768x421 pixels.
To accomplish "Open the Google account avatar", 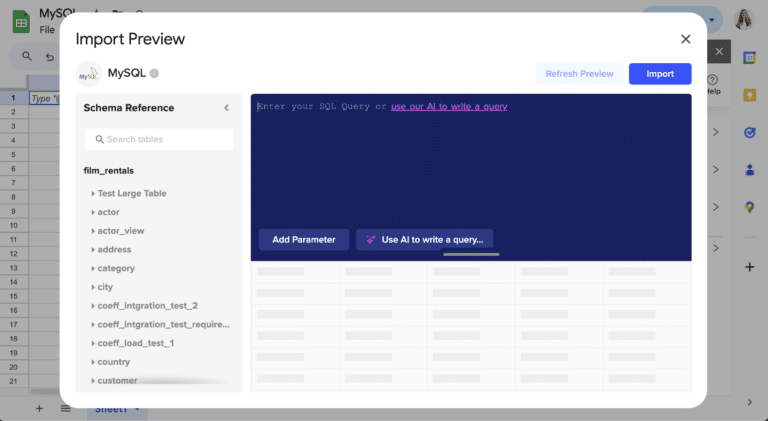I will coord(744,20).
